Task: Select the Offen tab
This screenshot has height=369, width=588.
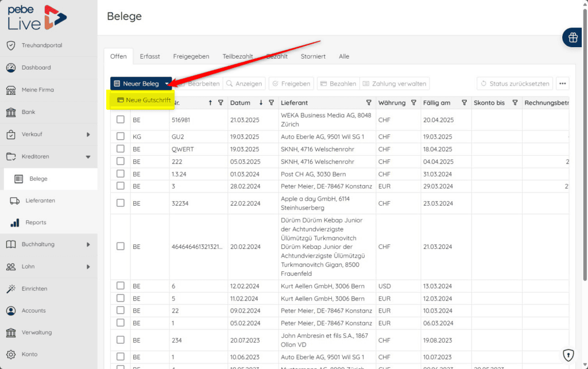Action: pos(118,56)
